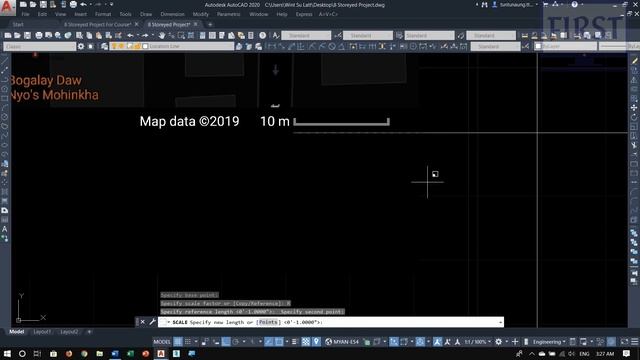The image size is (640, 360).
Task: Click Workspace Settings gear beside Classic
Action: coord(81,47)
